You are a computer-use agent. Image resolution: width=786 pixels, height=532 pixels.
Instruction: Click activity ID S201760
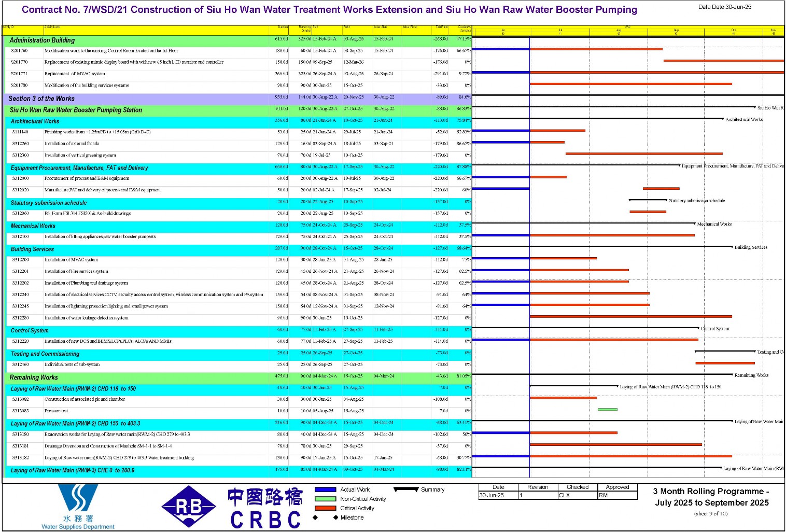(19, 51)
